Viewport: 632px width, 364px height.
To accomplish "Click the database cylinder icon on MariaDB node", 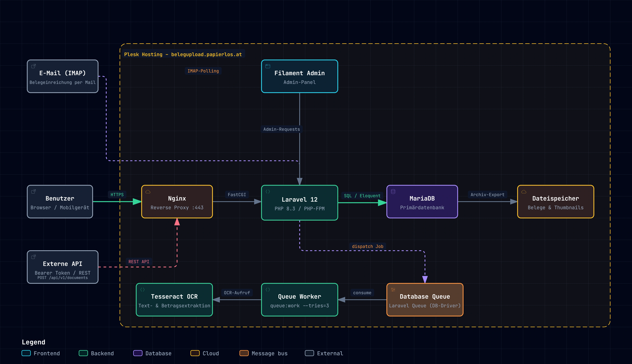I will 393,192.
